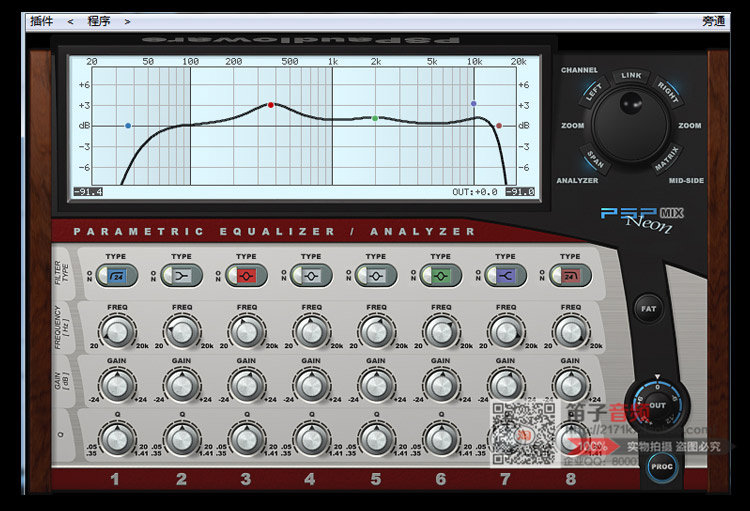Click band 2 GAIN knob

182,386
